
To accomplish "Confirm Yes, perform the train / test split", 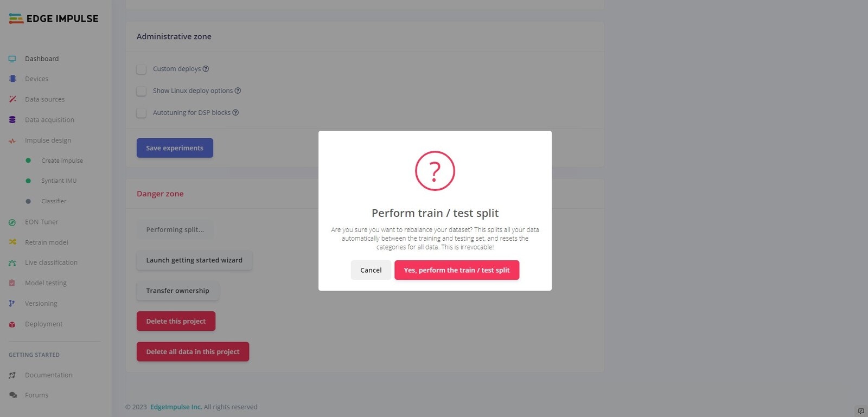I will tap(457, 270).
